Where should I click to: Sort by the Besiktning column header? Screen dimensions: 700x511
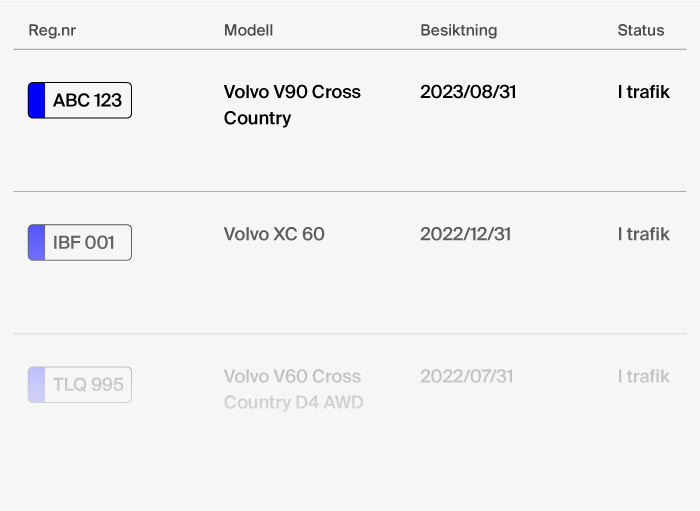pyautogui.click(x=459, y=30)
